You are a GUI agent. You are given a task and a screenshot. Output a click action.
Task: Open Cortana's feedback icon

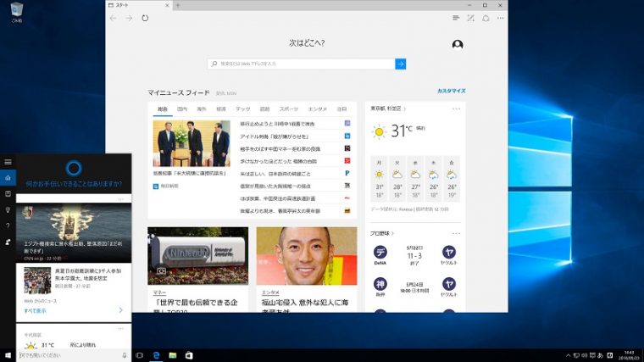[x=8, y=242]
